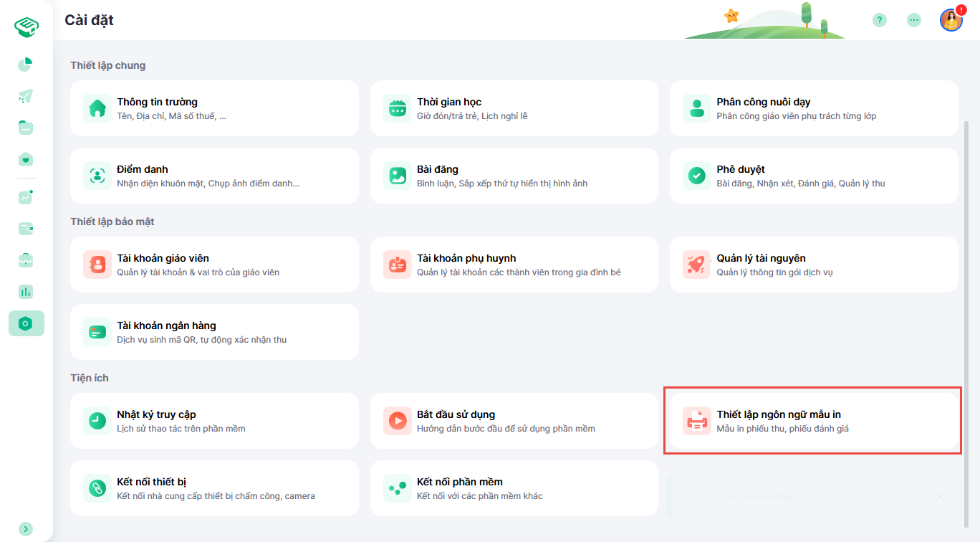Open the three-dot more options icon
The width and height of the screenshot is (980, 542).
tap(913, 20)
